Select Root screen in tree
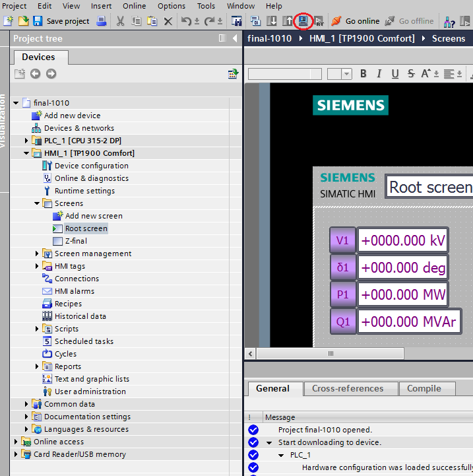The image size is (473, 476). click(86, 228)
